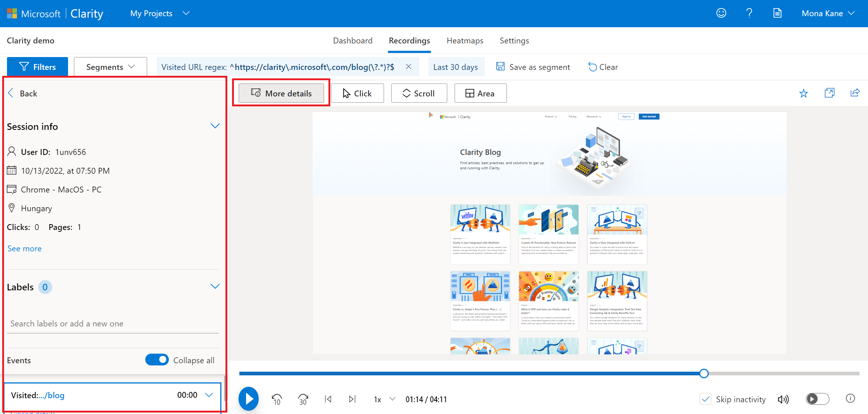This screenshot has height=414, width=868.
Task: Share the recording via share icon
Action: click(855, 93)
